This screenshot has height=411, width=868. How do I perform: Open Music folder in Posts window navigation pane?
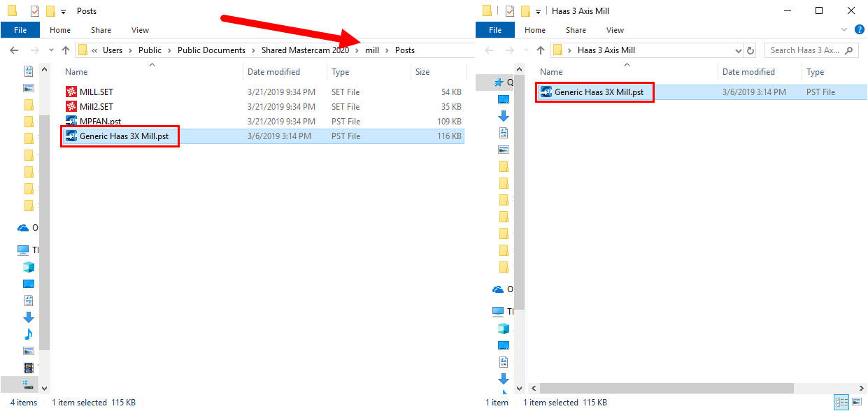click(29, 333)
